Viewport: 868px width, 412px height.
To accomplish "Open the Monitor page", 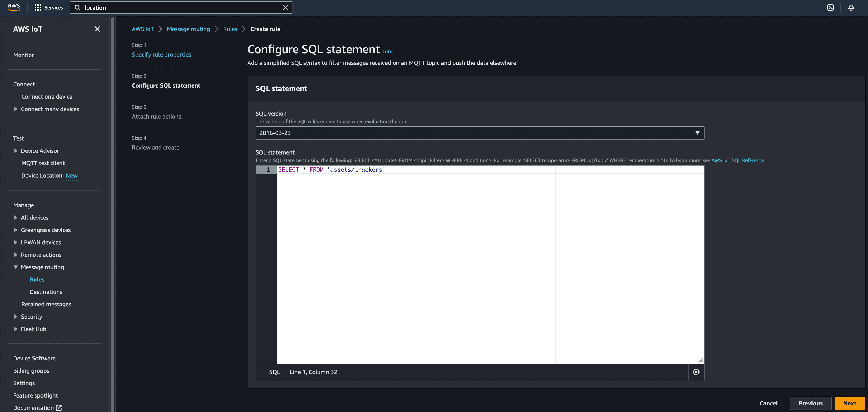I will pyautogui.click(x=24, y=55).
